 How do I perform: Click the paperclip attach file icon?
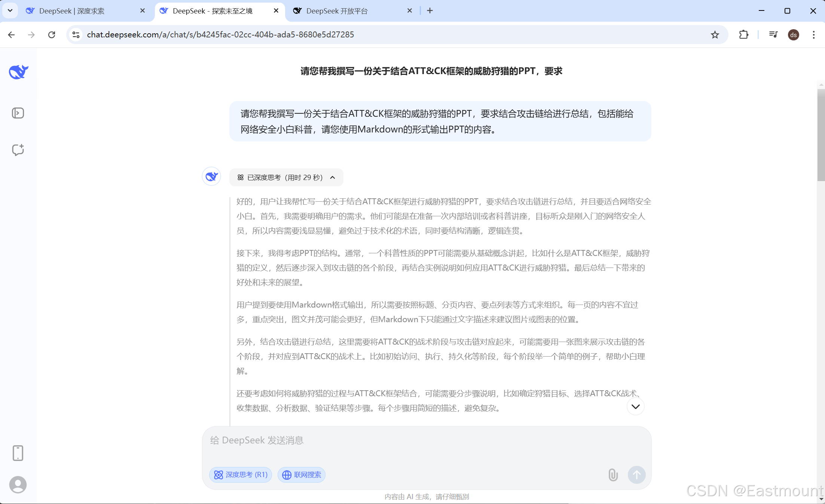coord(613,475)
